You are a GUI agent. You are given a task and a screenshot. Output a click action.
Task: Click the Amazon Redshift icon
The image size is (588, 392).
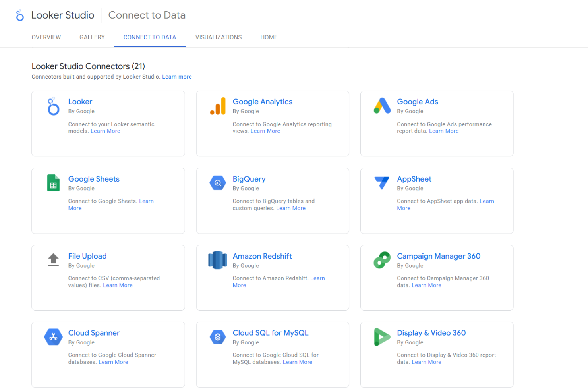(218, 260)
